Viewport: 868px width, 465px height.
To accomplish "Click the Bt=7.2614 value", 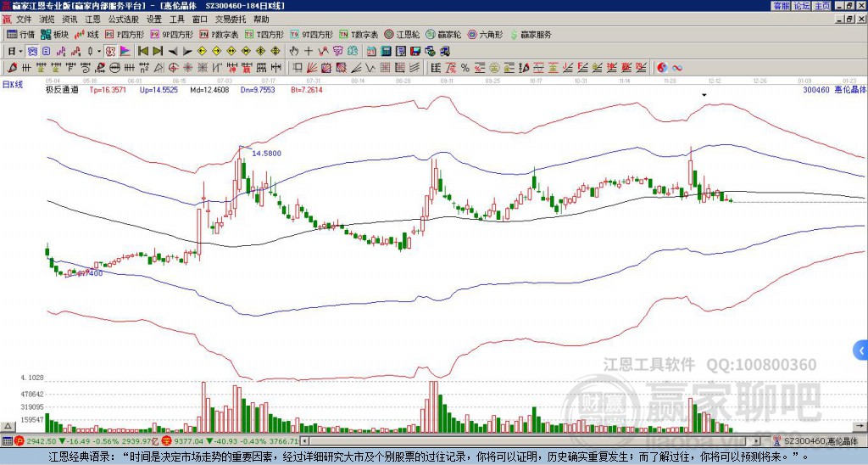I will pyautogui.click(x=307, y=90).
